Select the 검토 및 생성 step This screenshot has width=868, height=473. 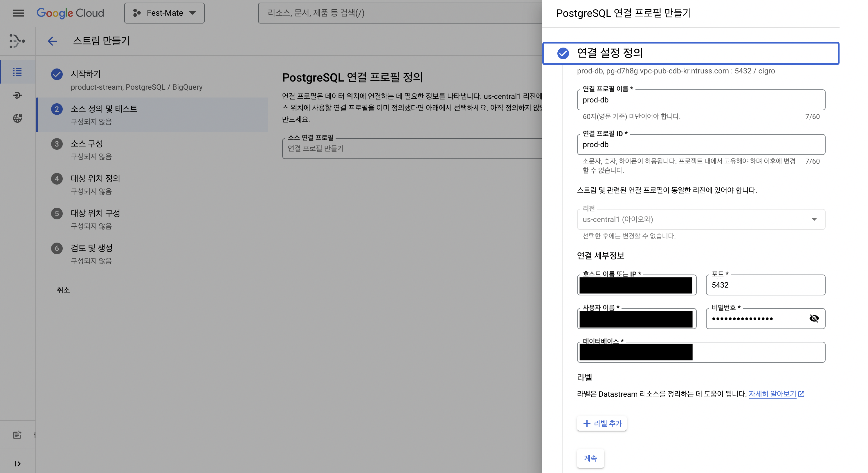pyautogui.click(x=152, y=254)
